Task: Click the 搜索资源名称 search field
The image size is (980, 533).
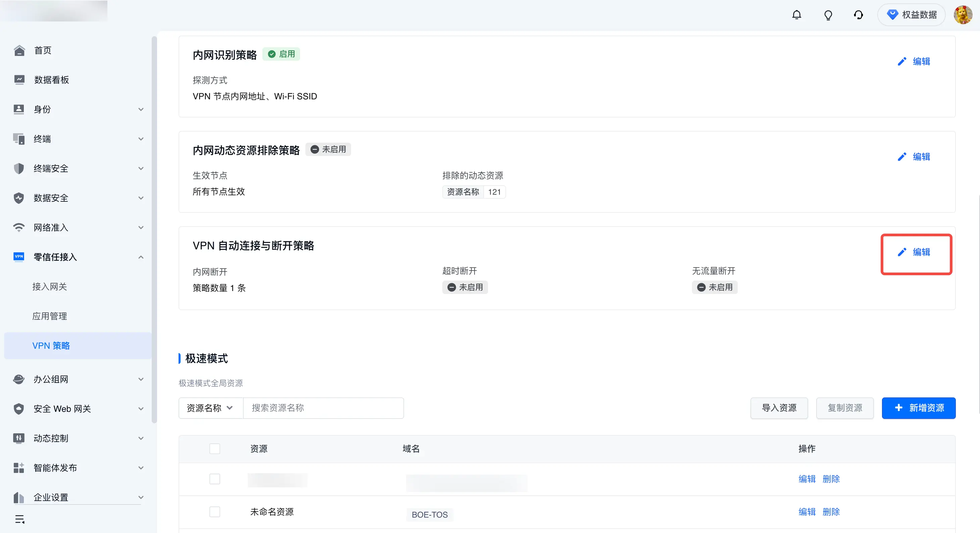Action: 324,408
